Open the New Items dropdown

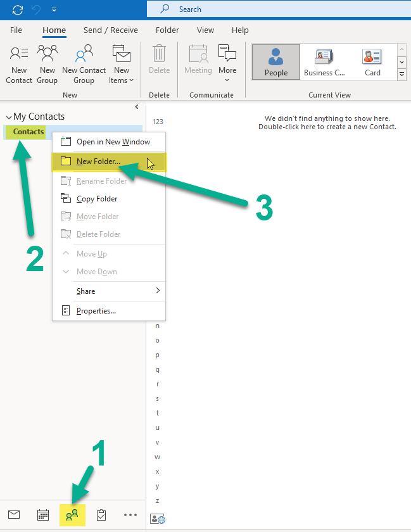click(x=121, y=63)
